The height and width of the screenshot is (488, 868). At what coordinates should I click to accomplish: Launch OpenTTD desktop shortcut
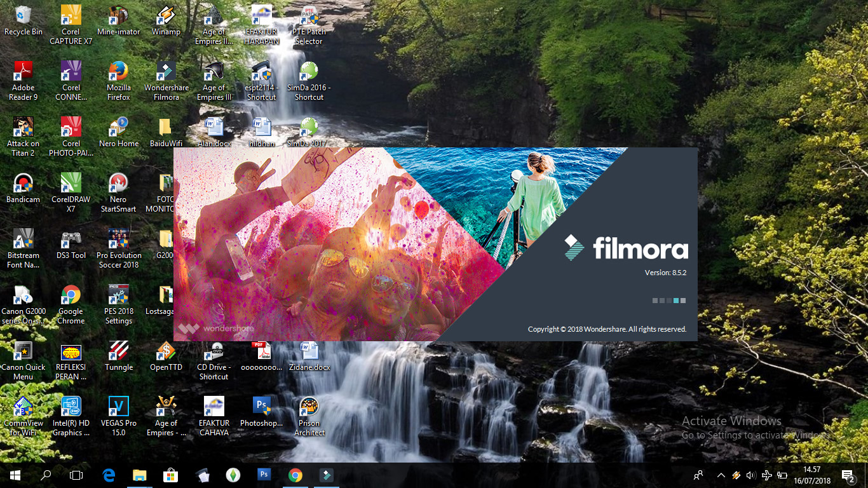point(166,356)
